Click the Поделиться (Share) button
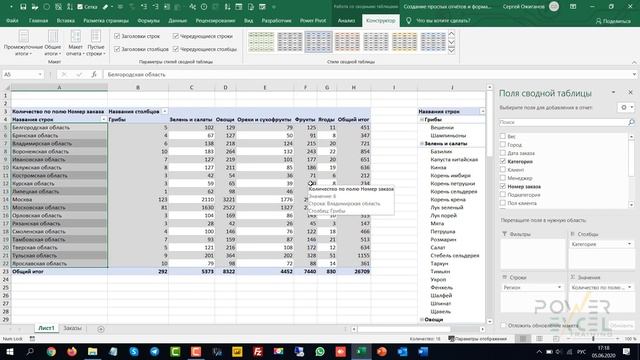The width and height of the screenshot is (640, 360). click(x=613, y=21)
